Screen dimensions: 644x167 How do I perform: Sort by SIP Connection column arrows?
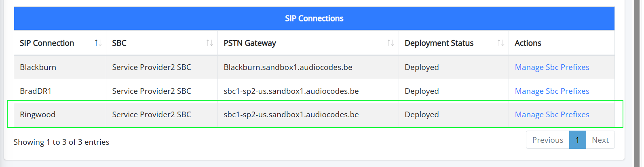(x=98, y=43)
